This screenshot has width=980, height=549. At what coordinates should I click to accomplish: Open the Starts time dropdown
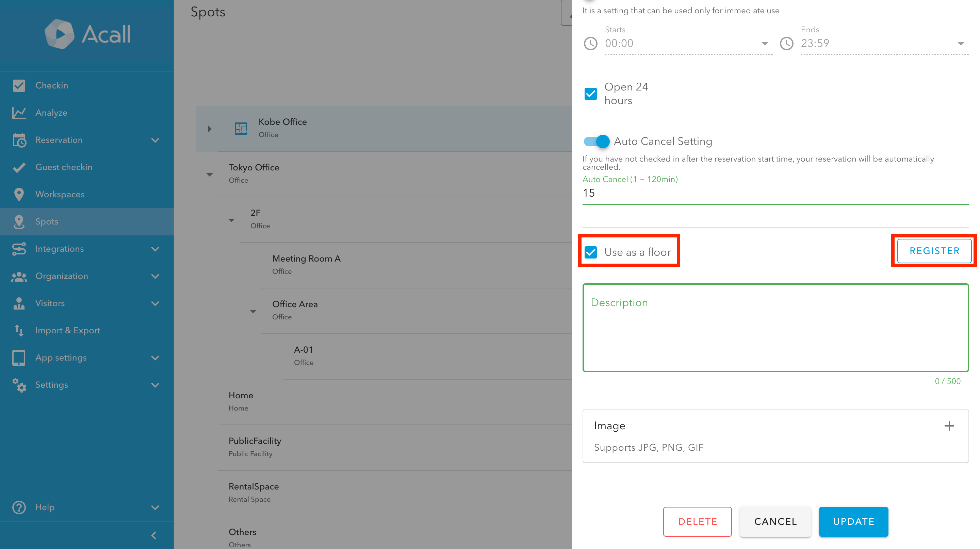click(x=764, y=44)
